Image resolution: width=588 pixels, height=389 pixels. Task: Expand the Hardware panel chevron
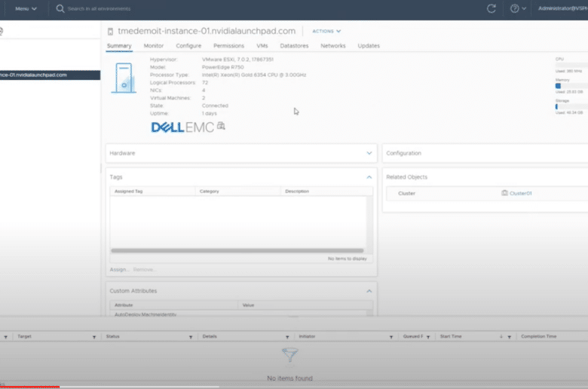click(x=369, y=153)
